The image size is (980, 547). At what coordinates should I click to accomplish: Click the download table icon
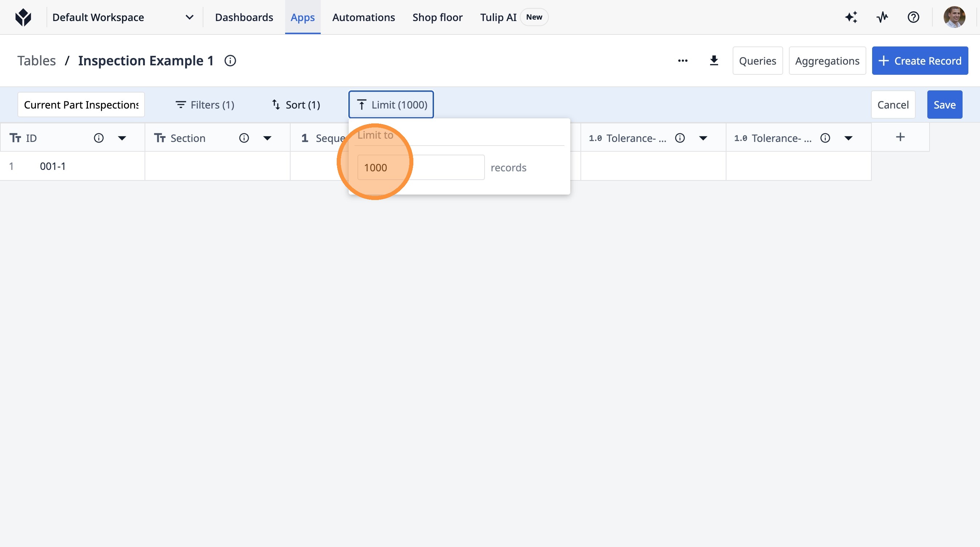tap(714, 61)
